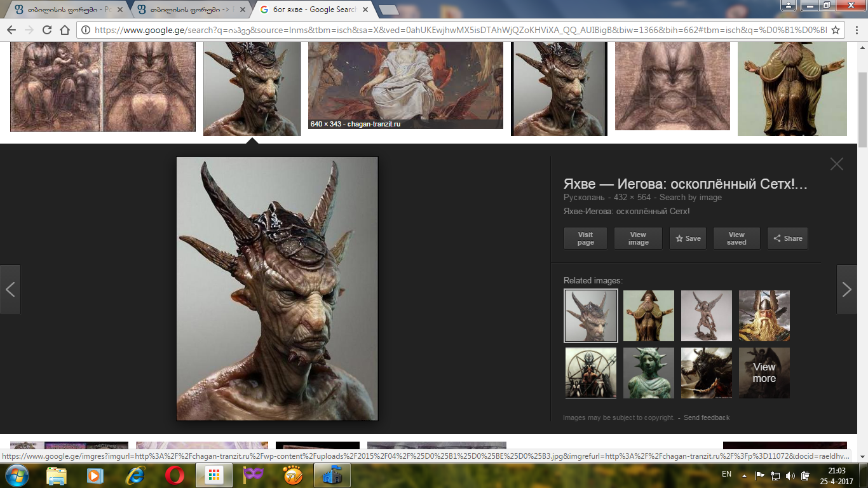Show hidden tray icons arrow
This screenshot has width=868, height=488.
click(743, 475)
